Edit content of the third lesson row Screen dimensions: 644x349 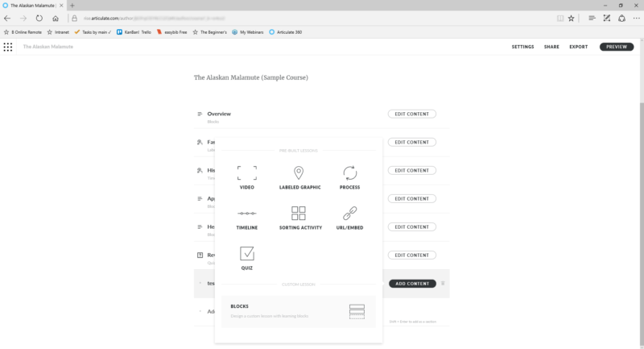click(x=412, y=170)
